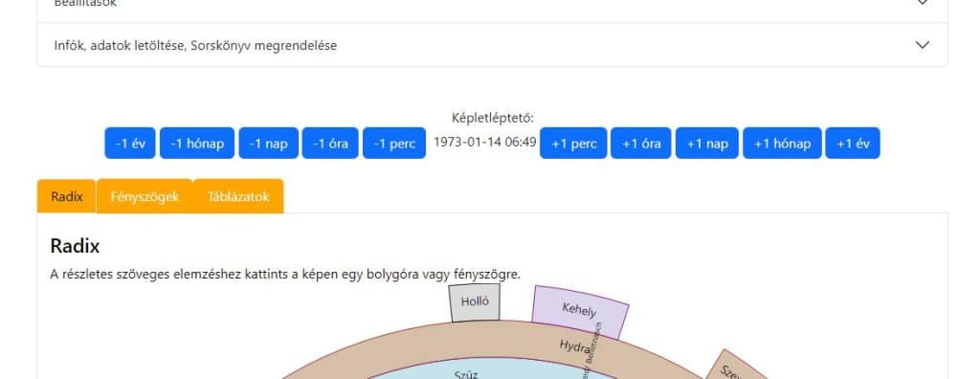Step back one year with -1 év
This screenshot has width=980, height=379.
(x=130, y=144)
